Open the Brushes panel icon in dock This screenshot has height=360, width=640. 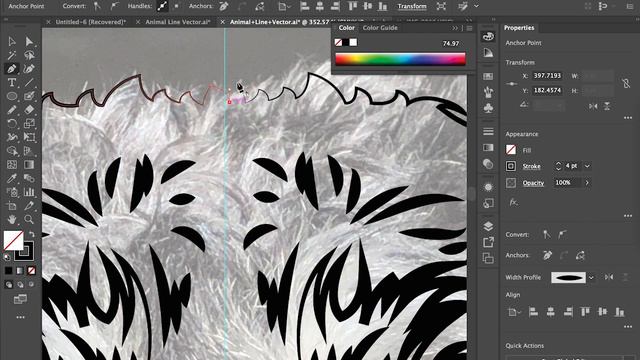coord(488,92)
